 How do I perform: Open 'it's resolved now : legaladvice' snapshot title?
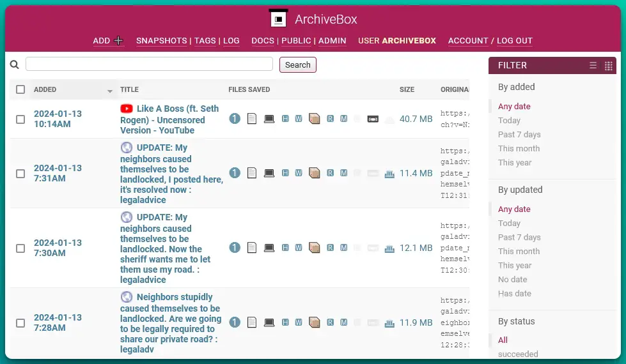click(x=171, y=174)
